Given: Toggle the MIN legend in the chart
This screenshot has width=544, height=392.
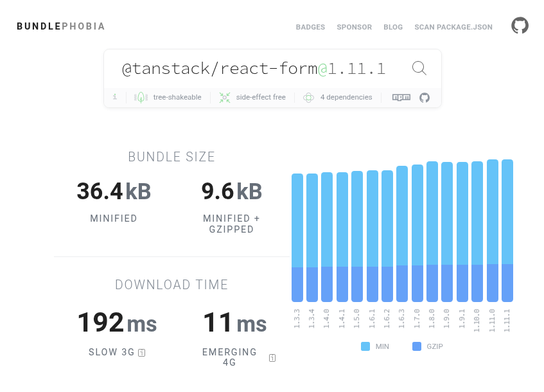Looking at the screenshot, I should pyautogui.click(x=375, y=346).
